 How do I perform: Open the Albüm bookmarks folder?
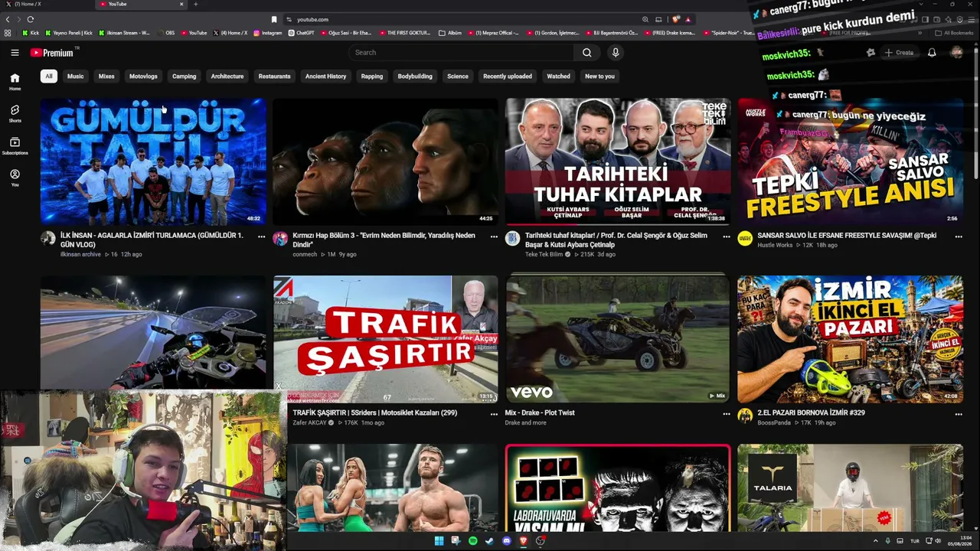tap(450, 33)
